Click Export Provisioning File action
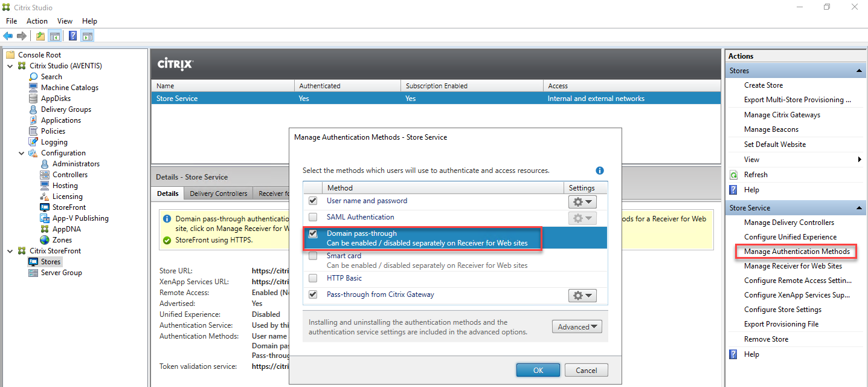 point(782,324)
